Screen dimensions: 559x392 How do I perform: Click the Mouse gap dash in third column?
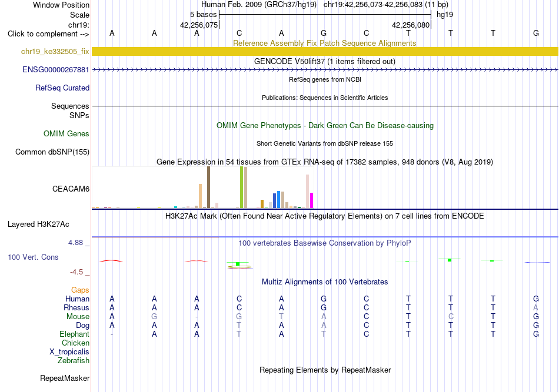tap(197, 317)
